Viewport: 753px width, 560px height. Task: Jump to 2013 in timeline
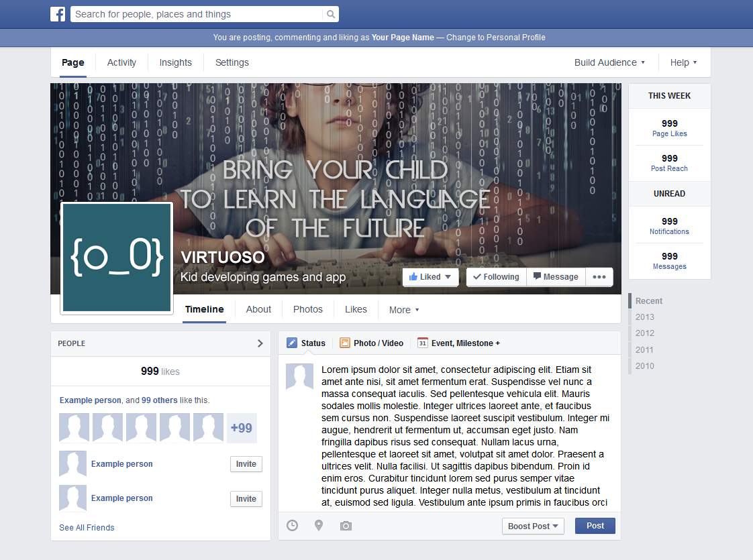pyautogui.click(x=644, y=317)
